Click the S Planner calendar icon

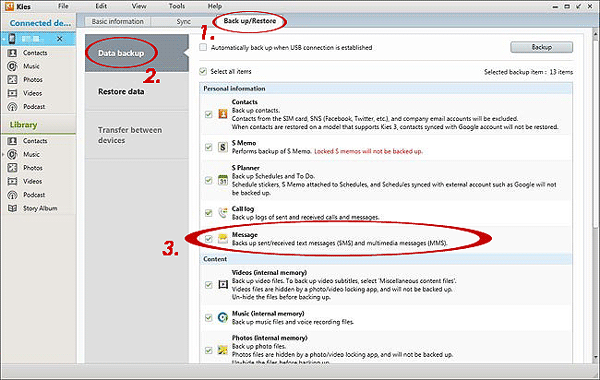[x=223, y=180]
